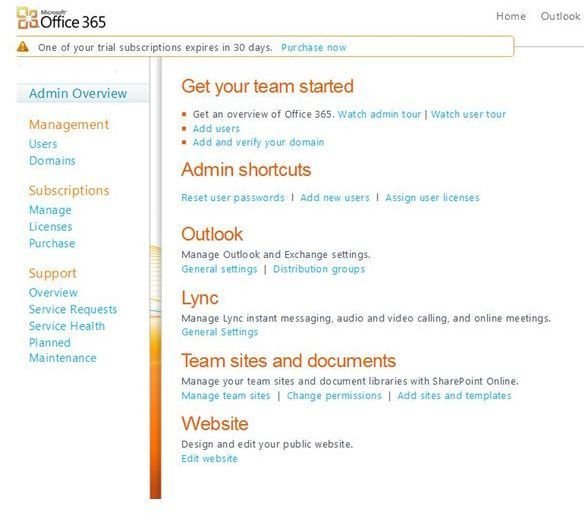
Task: Click the Get your team started heading
Action: tap(267, 86)
